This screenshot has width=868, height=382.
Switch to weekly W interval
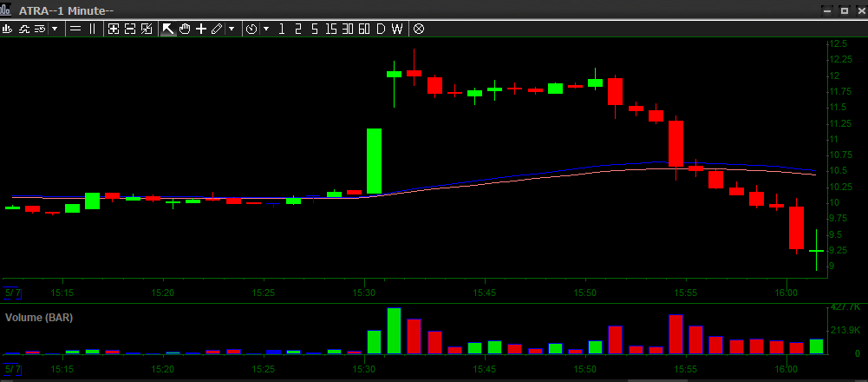coord(397,29)
